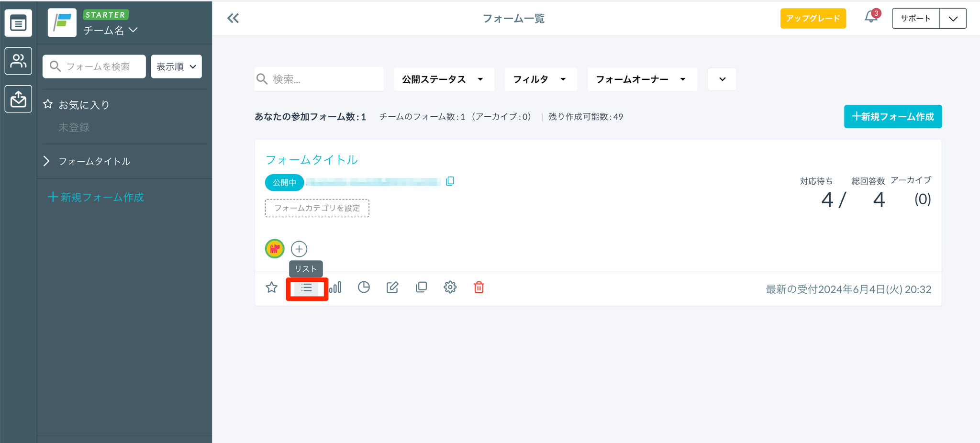Click the bar chart statistics icon
The image size is (980, 443).
[335, 287]
